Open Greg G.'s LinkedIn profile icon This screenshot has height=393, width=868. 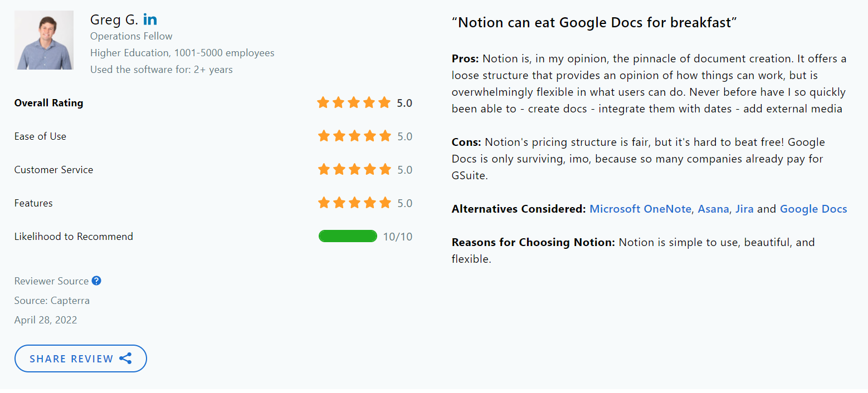(150, 19)
